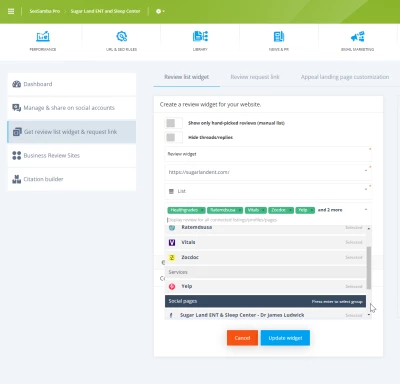Open Appeal landing page customization tab
The image size is (400, 384).
coord(345,77)
